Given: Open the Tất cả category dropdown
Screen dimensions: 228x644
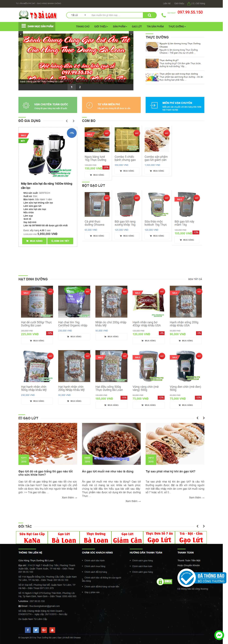Looking at the screenshot, I should (78, 15).
